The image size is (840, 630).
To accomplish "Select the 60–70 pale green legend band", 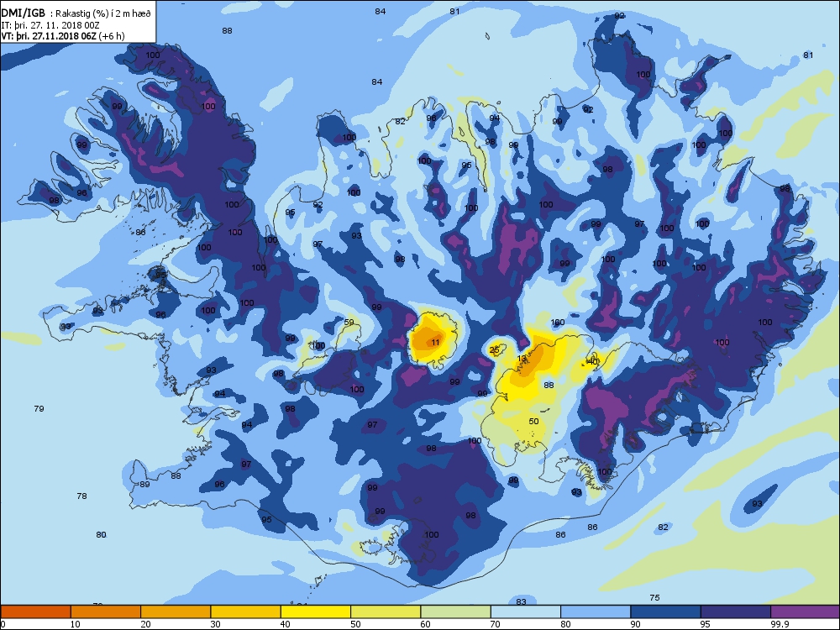I will 456,612.
